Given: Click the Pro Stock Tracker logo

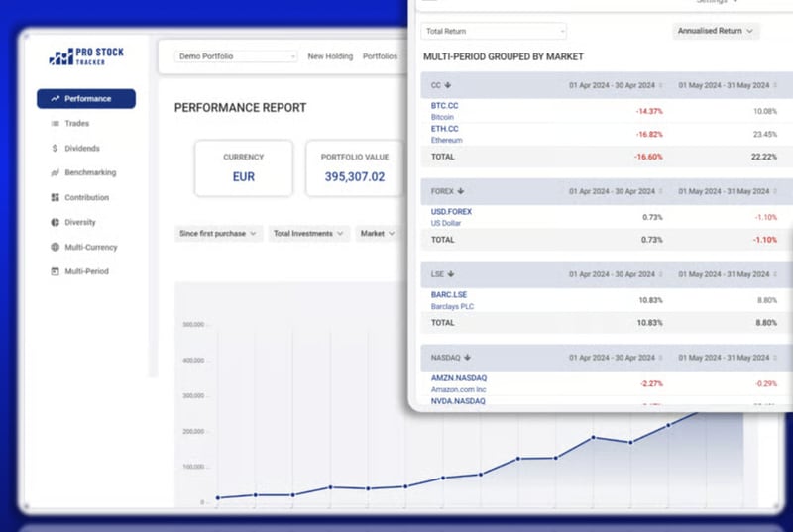Looking at the screenshot, I should [86, 56].
